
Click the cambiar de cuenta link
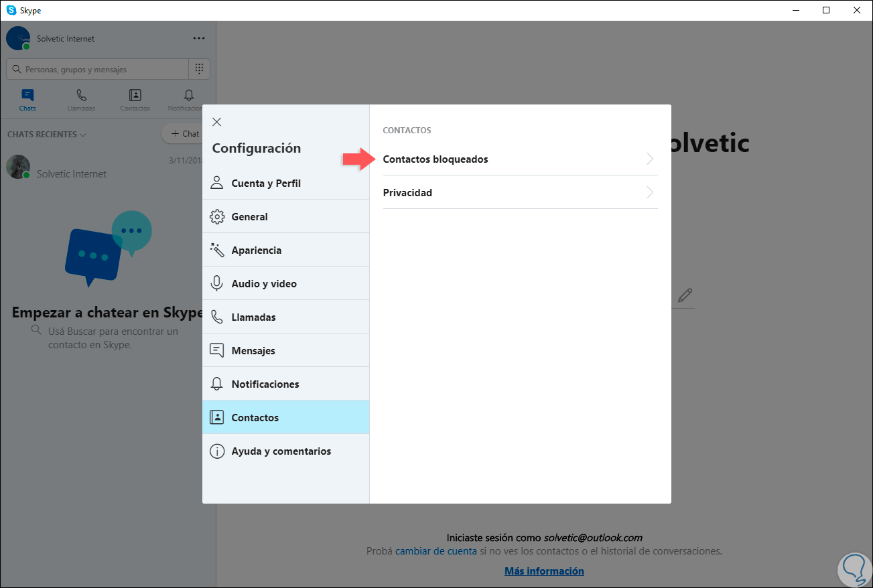[x=436, y=551]
